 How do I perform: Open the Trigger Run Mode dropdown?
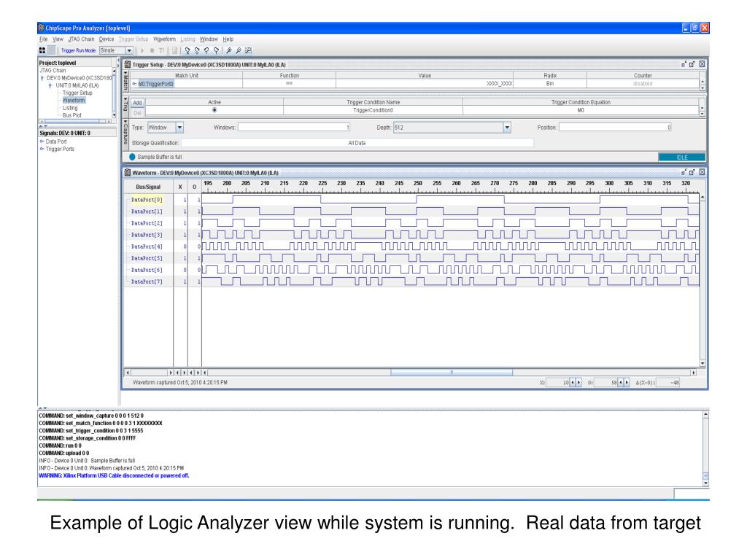128,50
